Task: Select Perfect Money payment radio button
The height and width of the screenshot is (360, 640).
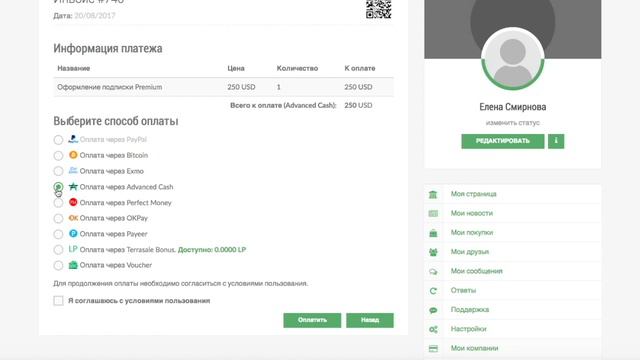Action: pyautogui.click(x=58, y=203)
